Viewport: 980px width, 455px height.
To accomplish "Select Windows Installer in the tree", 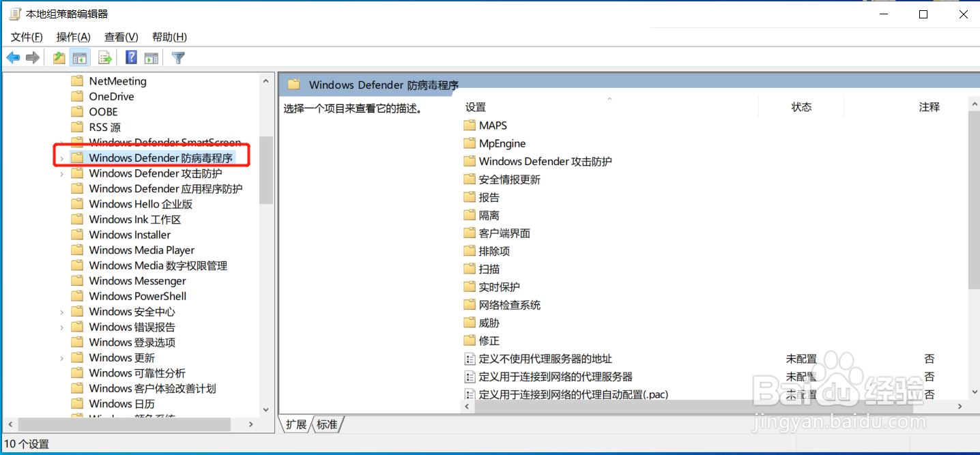I will coord(130,235).
